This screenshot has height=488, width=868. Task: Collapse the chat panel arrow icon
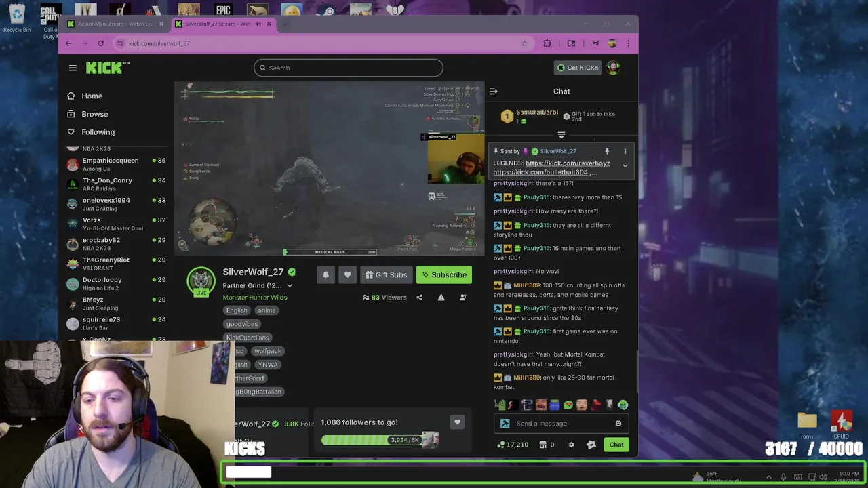pos(493,91)
